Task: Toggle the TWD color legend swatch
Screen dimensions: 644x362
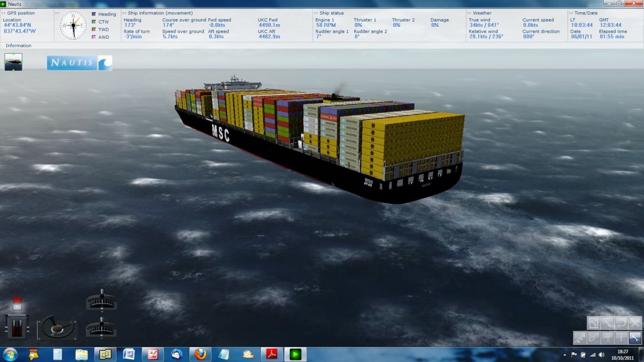Action: (x=94, y=29)
